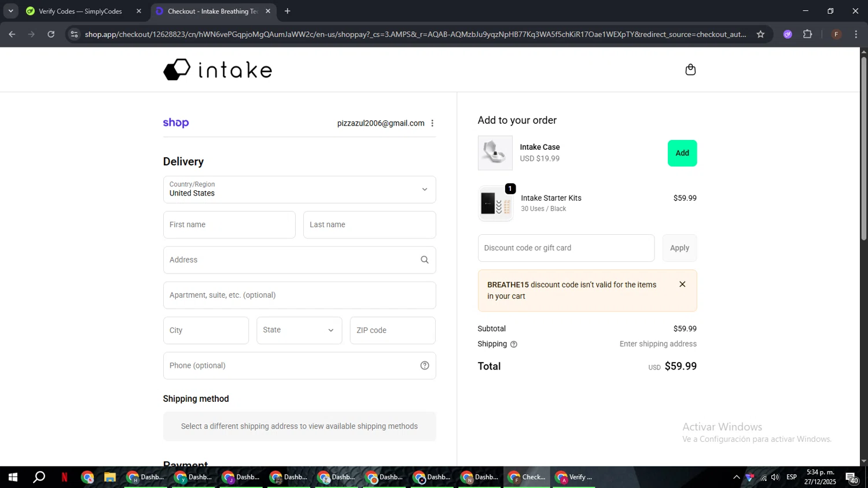Close the Verify Codes SimplyCodes tab
This screenshot has height=488, width=868.
139,11
